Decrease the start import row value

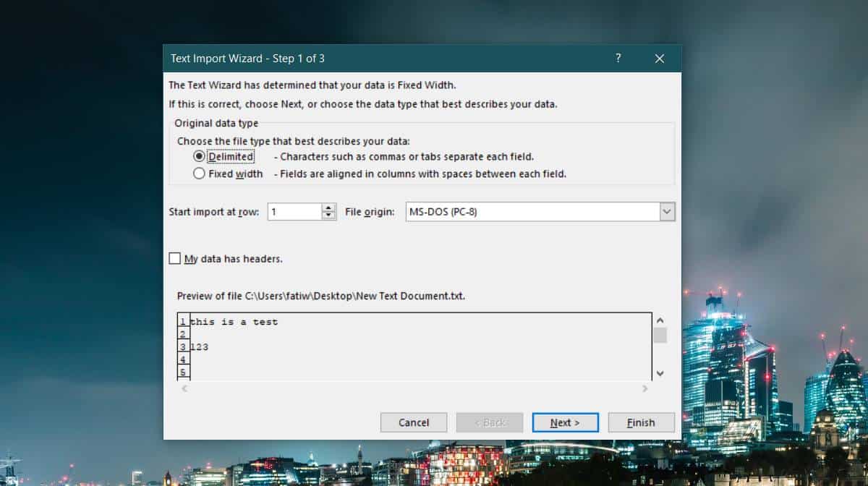[x=329, y=216]
